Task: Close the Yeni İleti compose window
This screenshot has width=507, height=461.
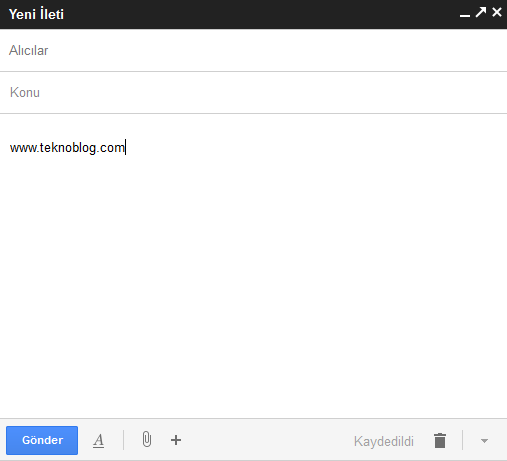Action: coord(497,12)
